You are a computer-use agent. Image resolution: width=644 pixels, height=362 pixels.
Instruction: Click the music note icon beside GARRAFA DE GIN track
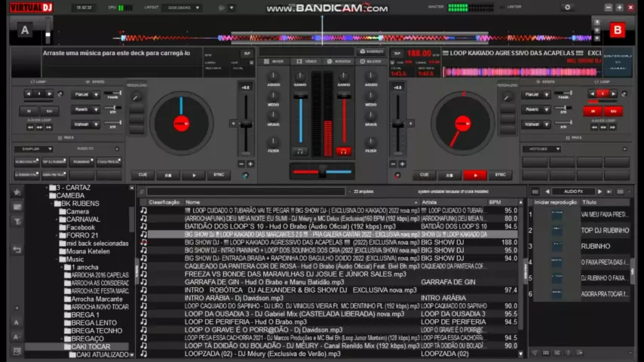pyautogui.click(x=144, y=282)
